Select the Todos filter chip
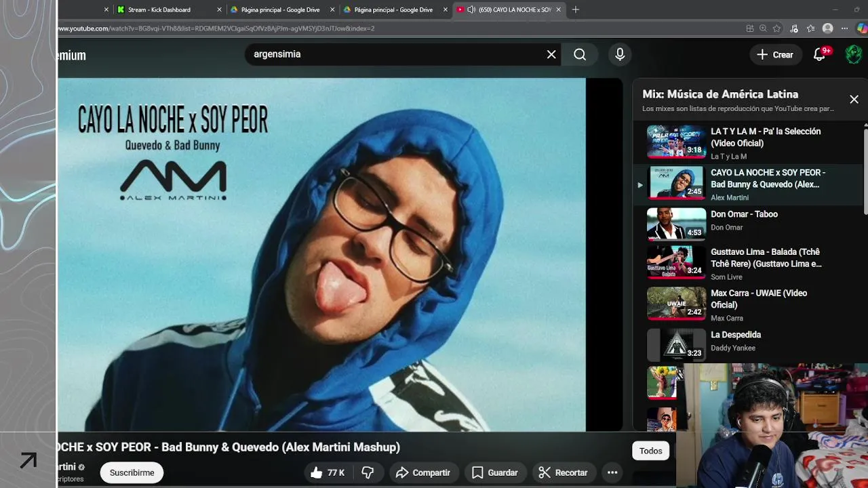 click(650, 451)
